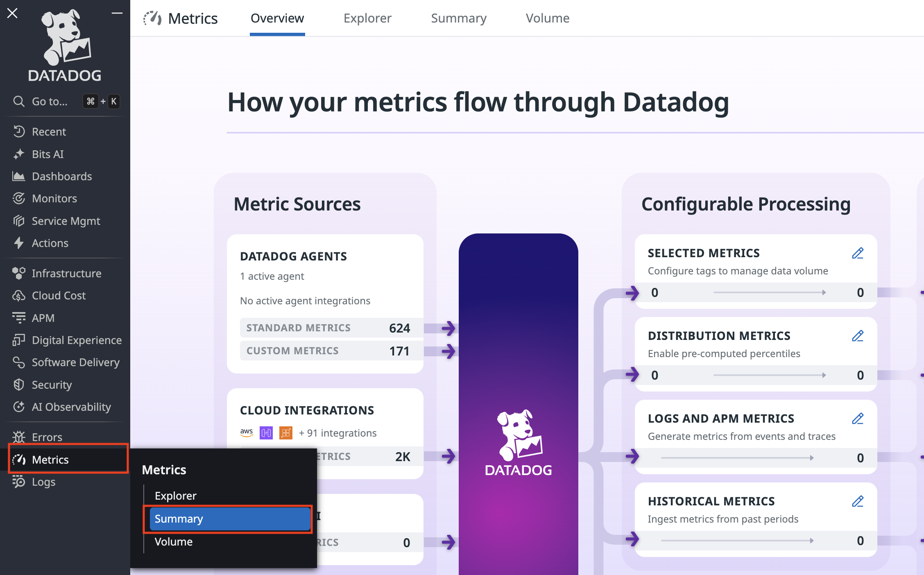Select Summary in the Metrics flyout menu
This screenshot has width=924, height=575.
click(x=229, y=519)
